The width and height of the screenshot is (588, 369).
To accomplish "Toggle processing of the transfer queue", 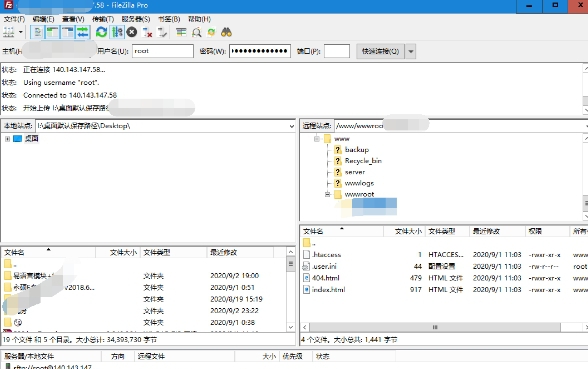I will click(117, 32).
